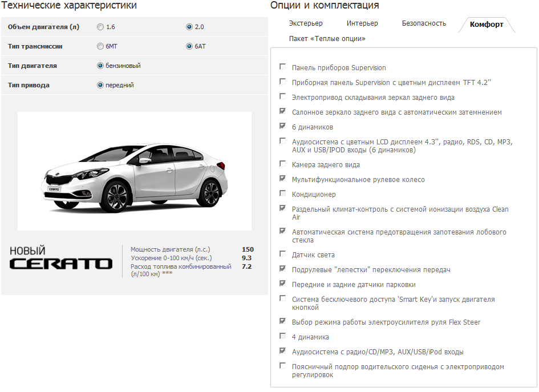Viewport: 539px width, 392px height.
Task: Enable the Камера заднего вида checkbox
Action: [x=282, y=164]
